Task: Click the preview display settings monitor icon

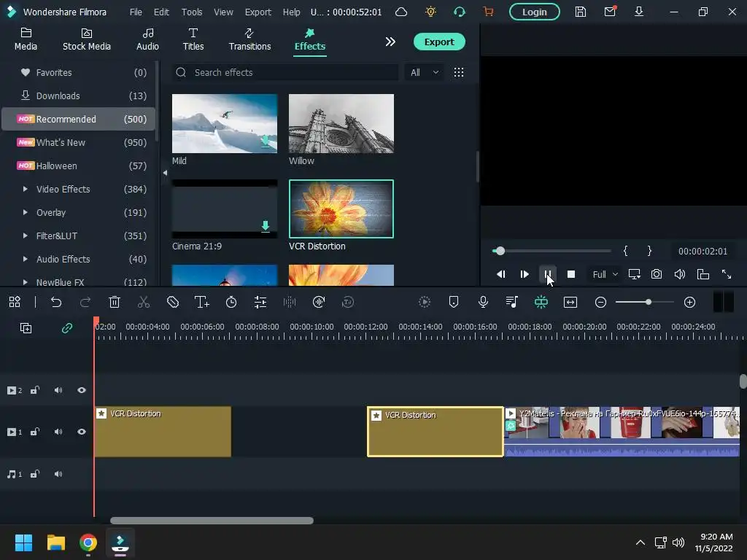Action: tap(634, 274)
